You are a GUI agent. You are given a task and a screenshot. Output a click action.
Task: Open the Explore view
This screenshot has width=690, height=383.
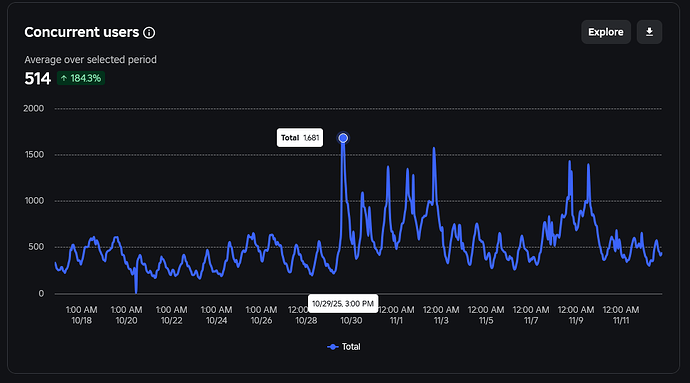pyautogui.click(x=606, y=32)
